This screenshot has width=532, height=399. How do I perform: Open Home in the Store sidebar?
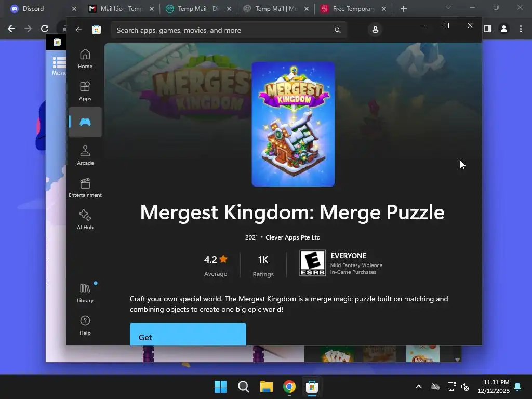(85, 59)
